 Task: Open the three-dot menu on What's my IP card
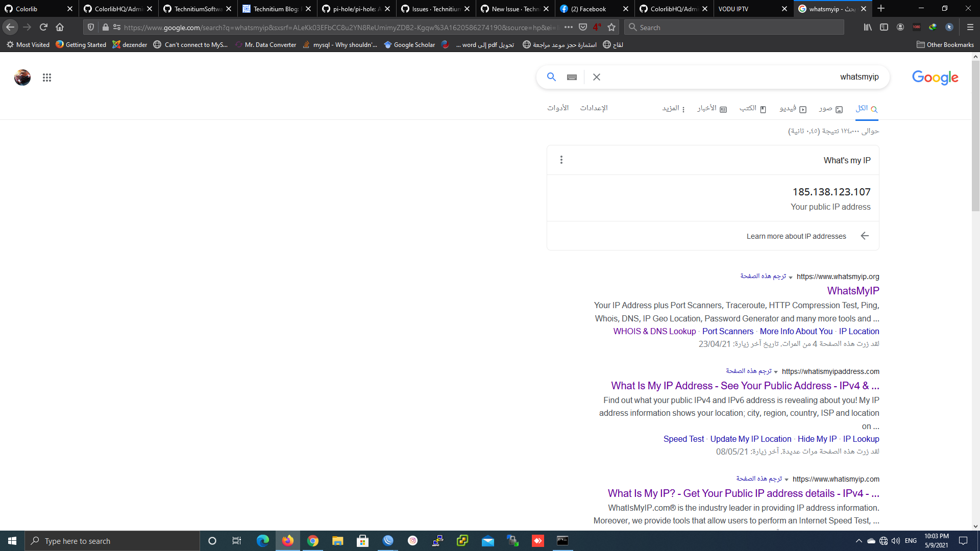(x=561, y=159)
